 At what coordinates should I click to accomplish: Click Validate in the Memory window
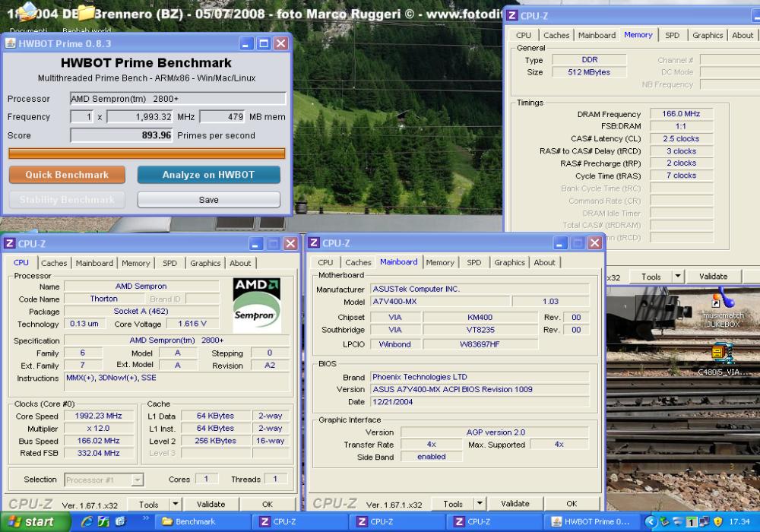pos(713,276)
